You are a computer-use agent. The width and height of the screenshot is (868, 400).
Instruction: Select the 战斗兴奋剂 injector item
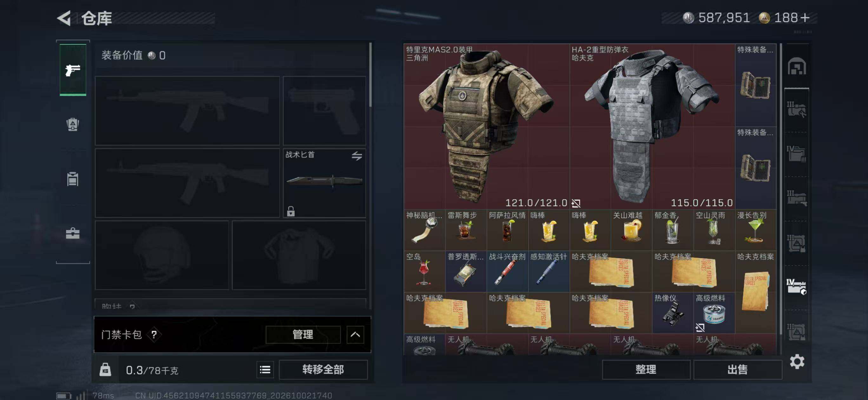click(508, 271)
